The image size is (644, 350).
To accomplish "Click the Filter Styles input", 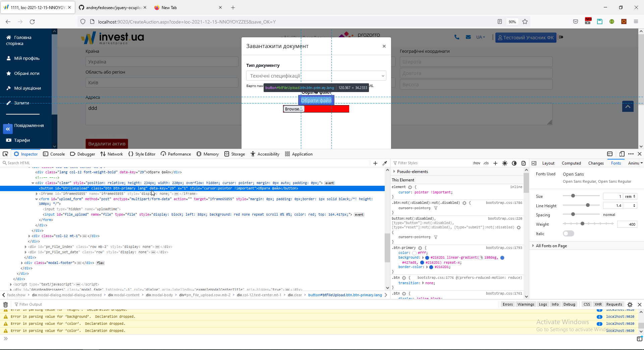I will tap(431, 163).
